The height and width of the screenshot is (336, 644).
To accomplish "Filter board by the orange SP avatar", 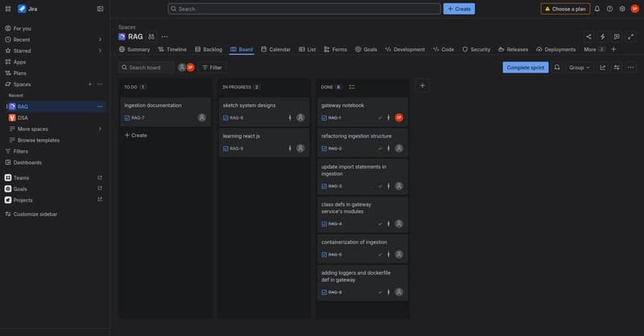I will pyautogui.click(x=191, y=68).
